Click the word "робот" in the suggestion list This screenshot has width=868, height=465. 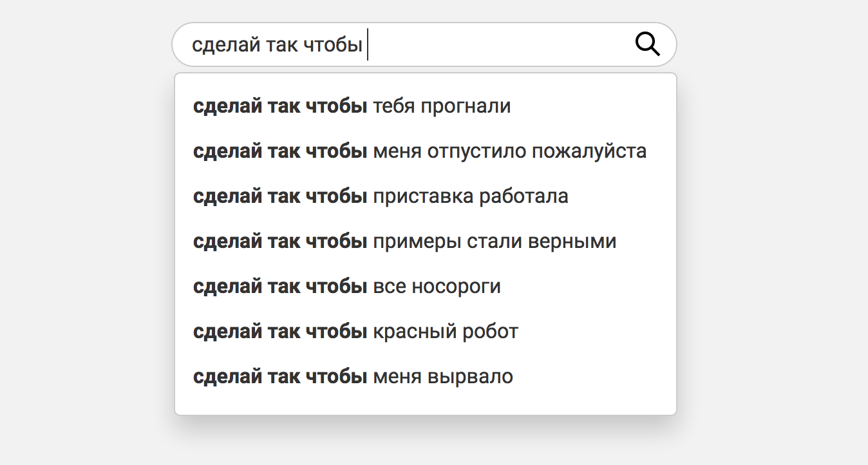[x=489, y=332]
